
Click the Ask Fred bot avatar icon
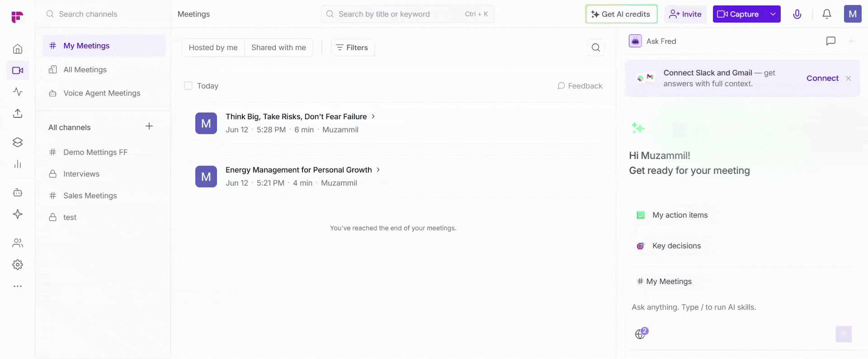click(x=635, y=41)
